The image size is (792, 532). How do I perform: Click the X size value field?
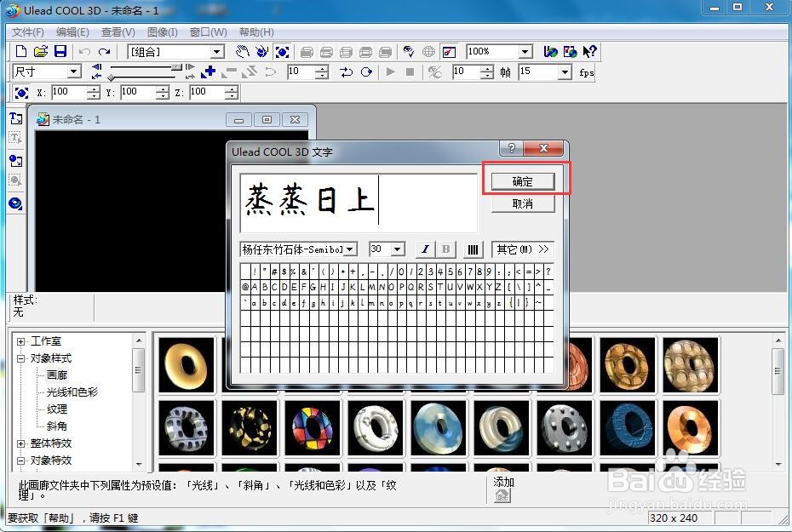[69, 93]
